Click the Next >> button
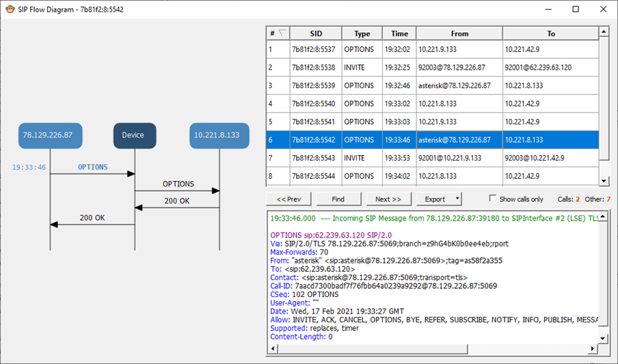 [388, 199]
